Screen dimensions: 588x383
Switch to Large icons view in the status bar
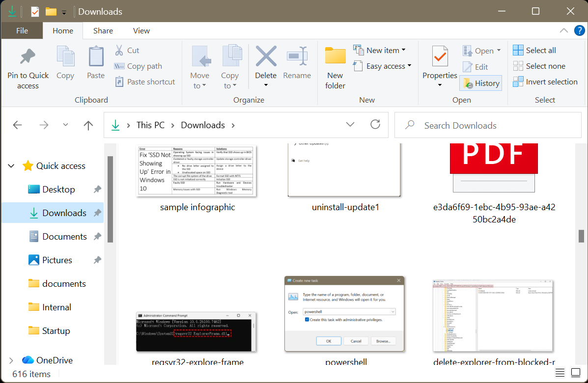click(x=576, y=373)
